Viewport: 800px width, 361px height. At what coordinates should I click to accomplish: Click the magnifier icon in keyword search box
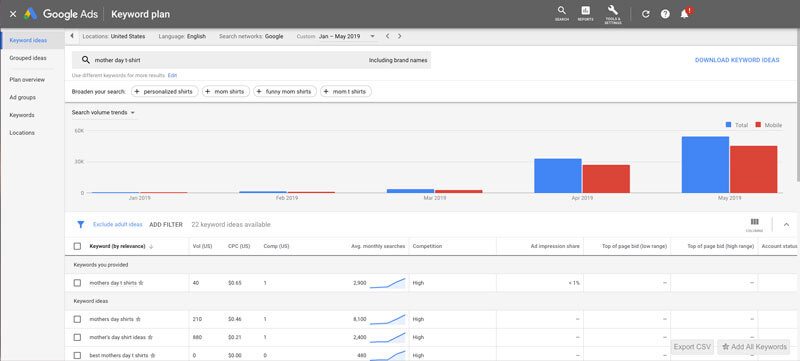pos(86,60)
